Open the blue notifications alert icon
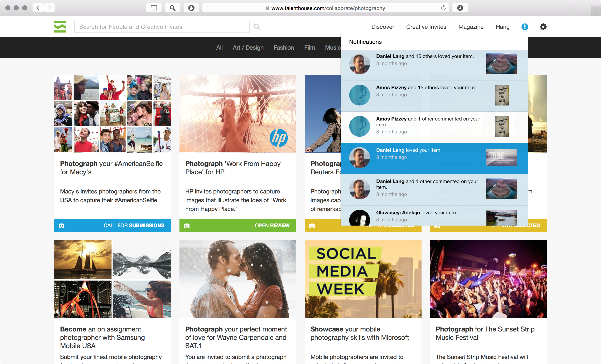This screenshot has height=364, width=601. 525,26
